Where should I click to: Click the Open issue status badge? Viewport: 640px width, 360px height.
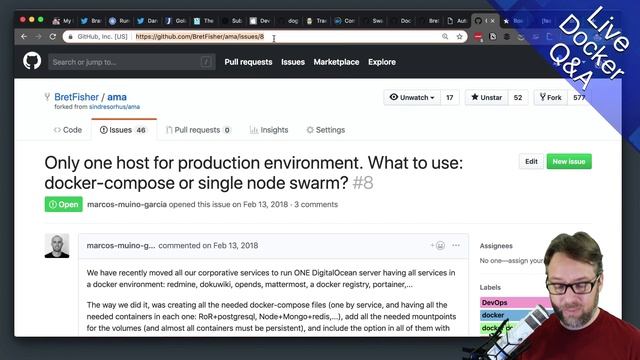(x=64, y=204)
